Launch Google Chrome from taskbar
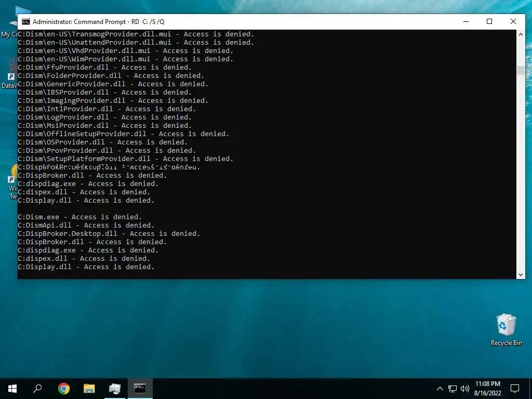 point(63,389)
